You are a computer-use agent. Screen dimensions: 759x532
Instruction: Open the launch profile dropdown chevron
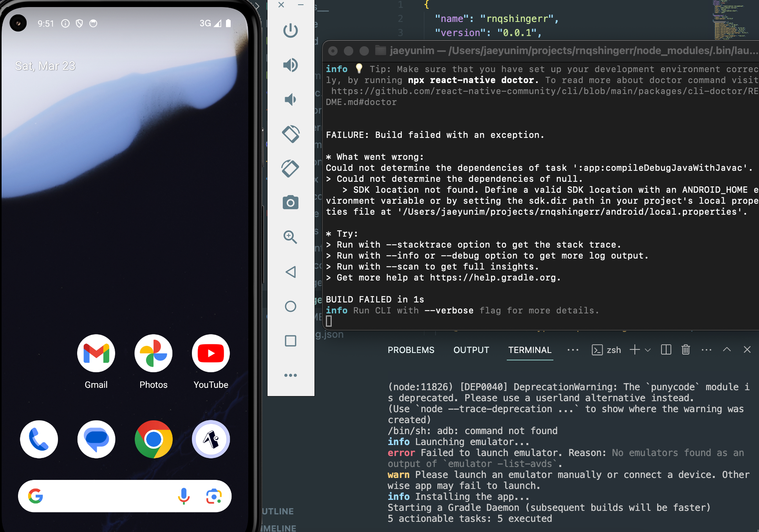(x=648, y=350)
